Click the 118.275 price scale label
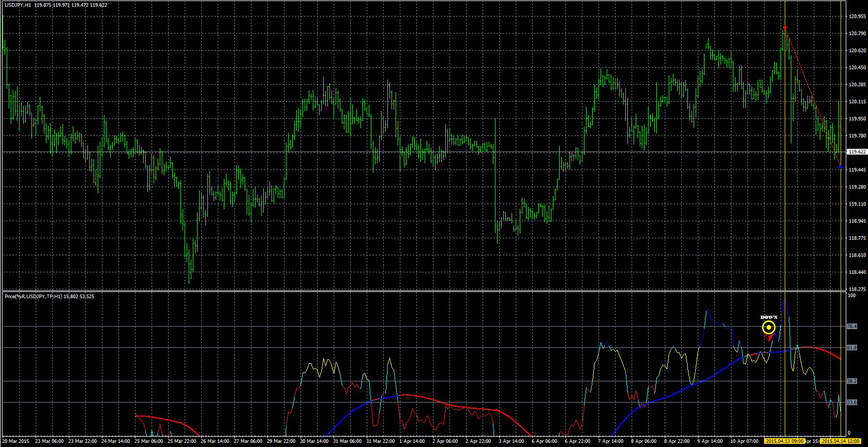This screenshot has height=447, width=868. coord(857,289)
